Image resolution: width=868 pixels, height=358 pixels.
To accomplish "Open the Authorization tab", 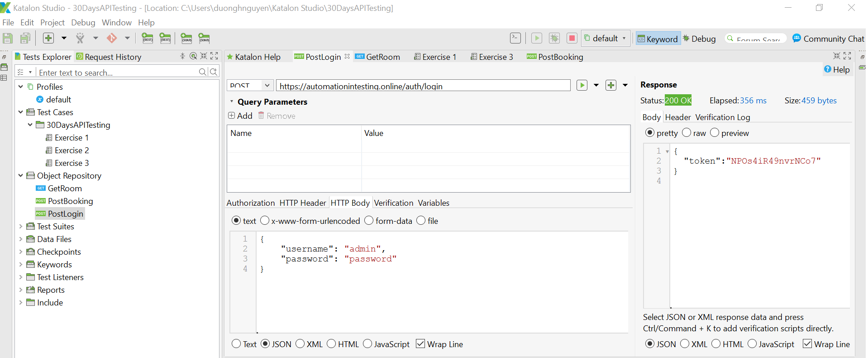I will point(251,203).
